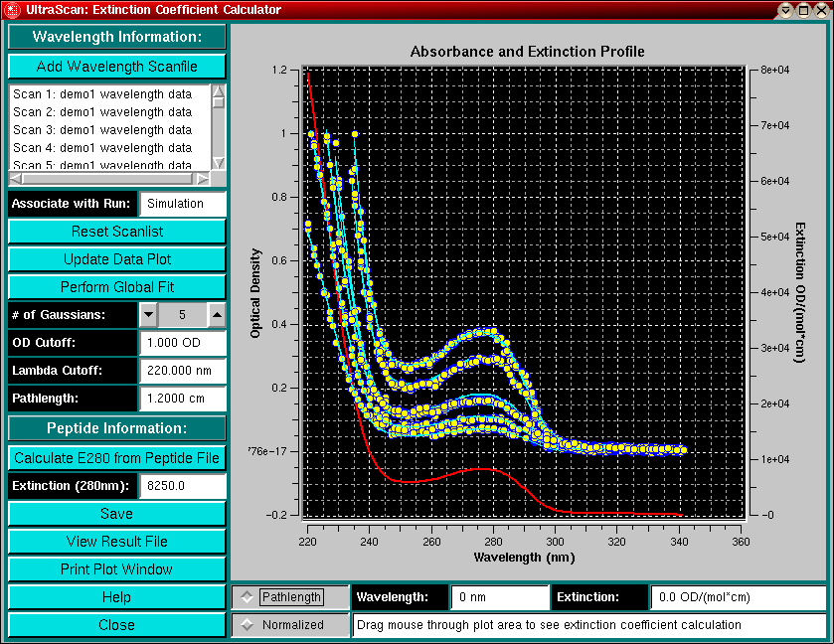Reset the scanlist
This screenshot has width=834, height=644.
pyautogui.click(x=117, y=232)
